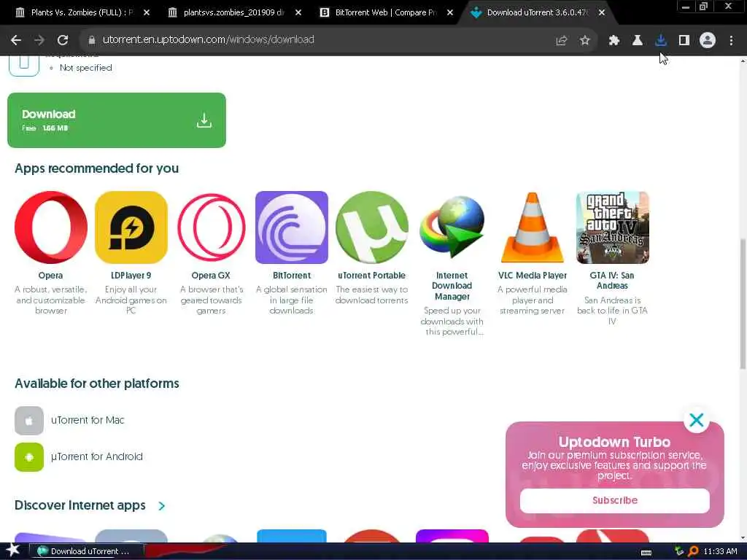Click the taskbar clock 11:33 AM
The height and width of the screenshot is (560, 747).
tap(720, 551)
